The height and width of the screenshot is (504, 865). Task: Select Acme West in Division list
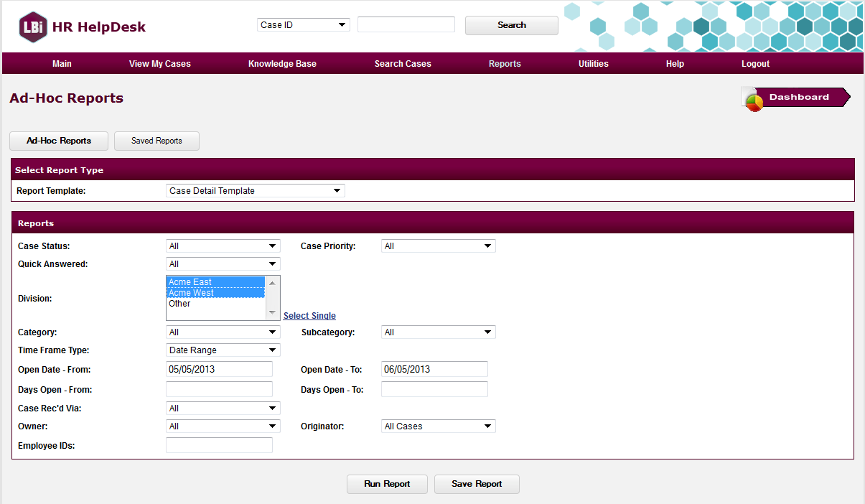[215, 293]
